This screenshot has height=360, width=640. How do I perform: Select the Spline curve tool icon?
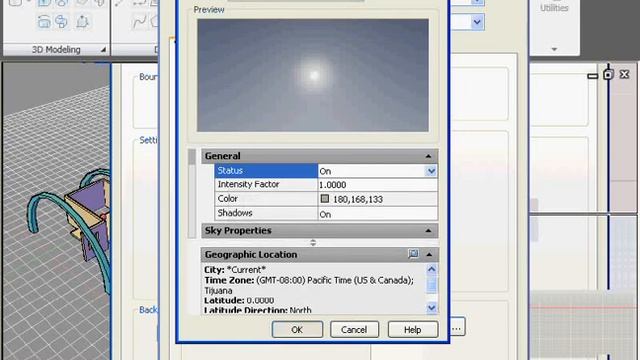coord(139,22)
